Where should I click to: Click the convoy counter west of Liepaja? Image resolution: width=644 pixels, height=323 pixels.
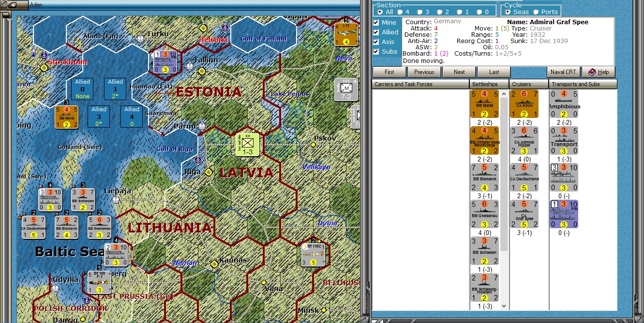pyautogui.click(x=50, y=200)
